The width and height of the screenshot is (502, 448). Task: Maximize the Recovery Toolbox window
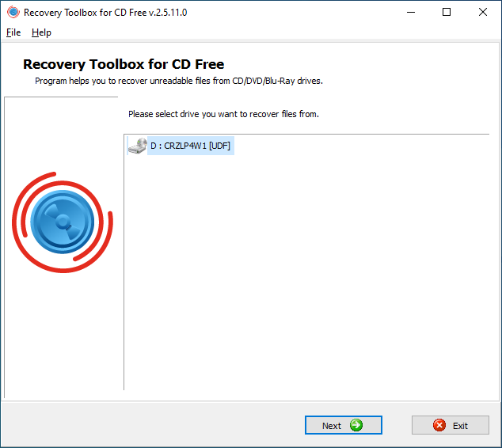(x=447, y=12)
